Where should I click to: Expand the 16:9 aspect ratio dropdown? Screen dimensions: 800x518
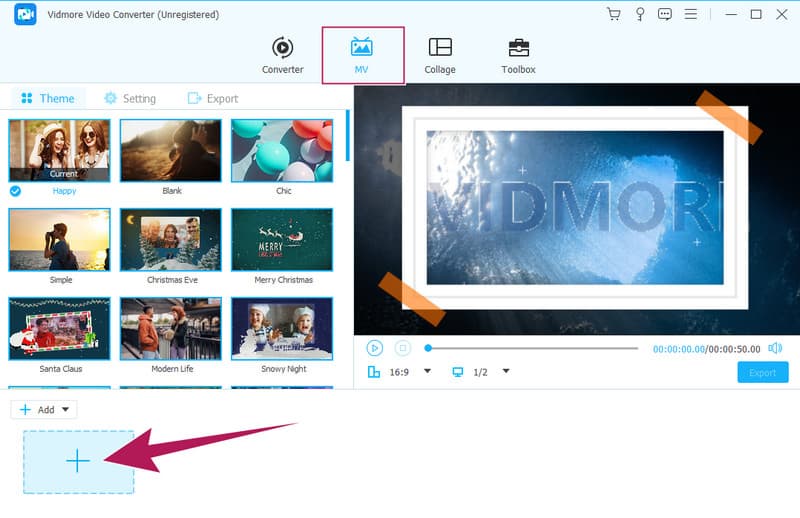[x=428, y=371]
